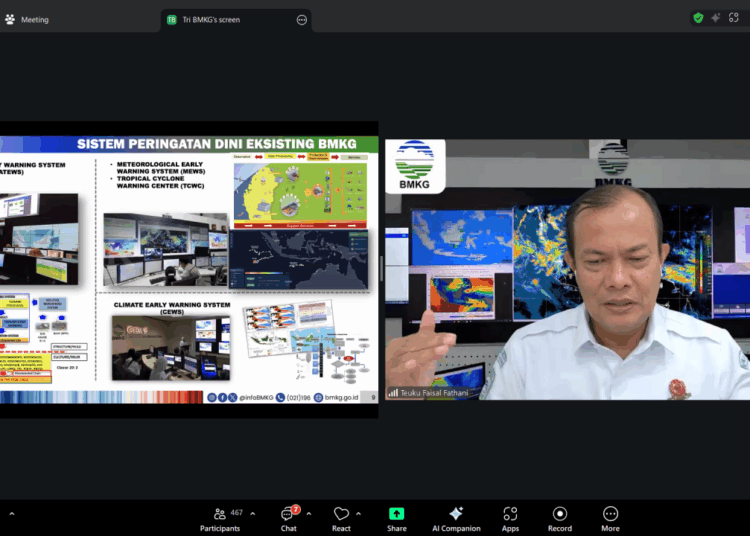Expand the React options arrow
This screenshot has height=536, width=750.
point(358,514)
